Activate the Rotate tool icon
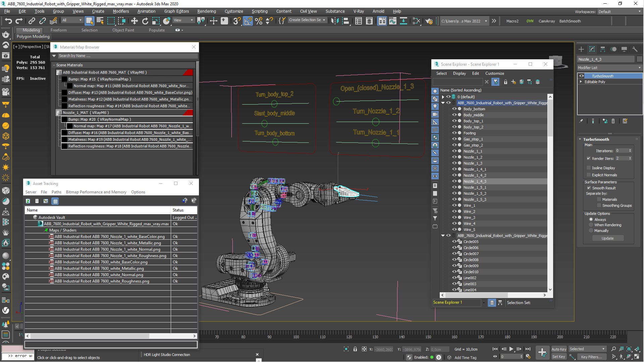This screenshot has width=644, height=362. [145, 21]
